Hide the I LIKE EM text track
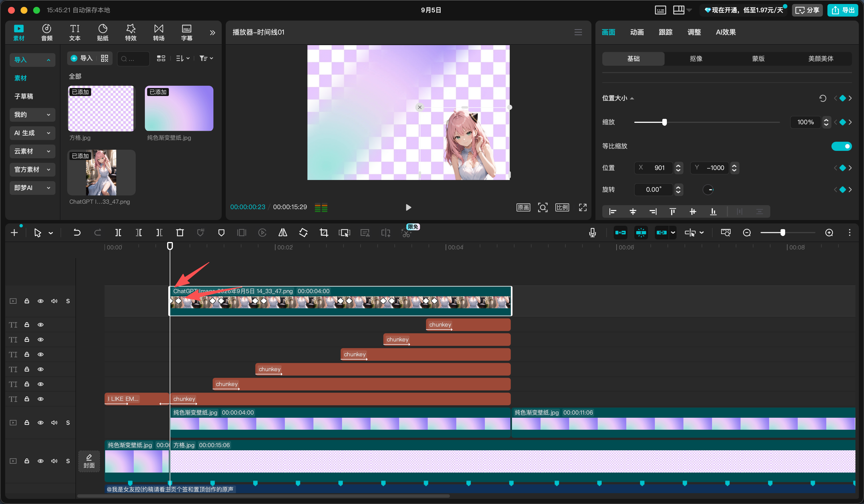The height and width of the screenshot is (504, 864). [x=41, y=399]
